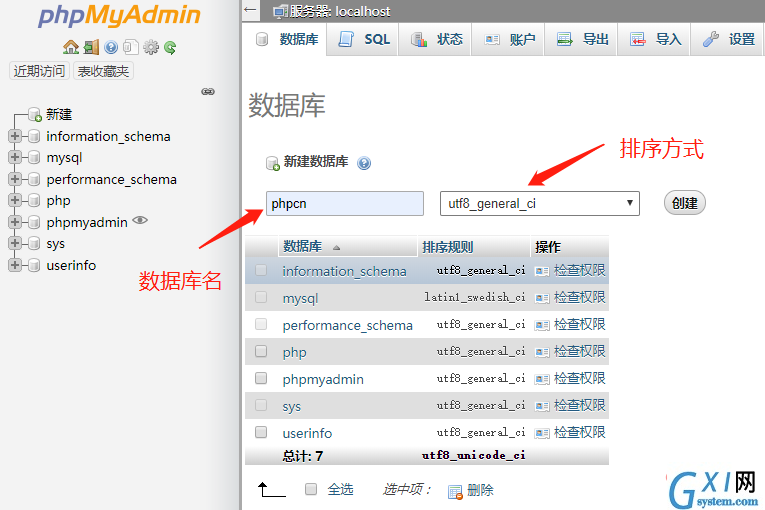This screenshot has width=765, height=510.
Task: Open navigation panel settings gear icon
Action: pos(151,47)
